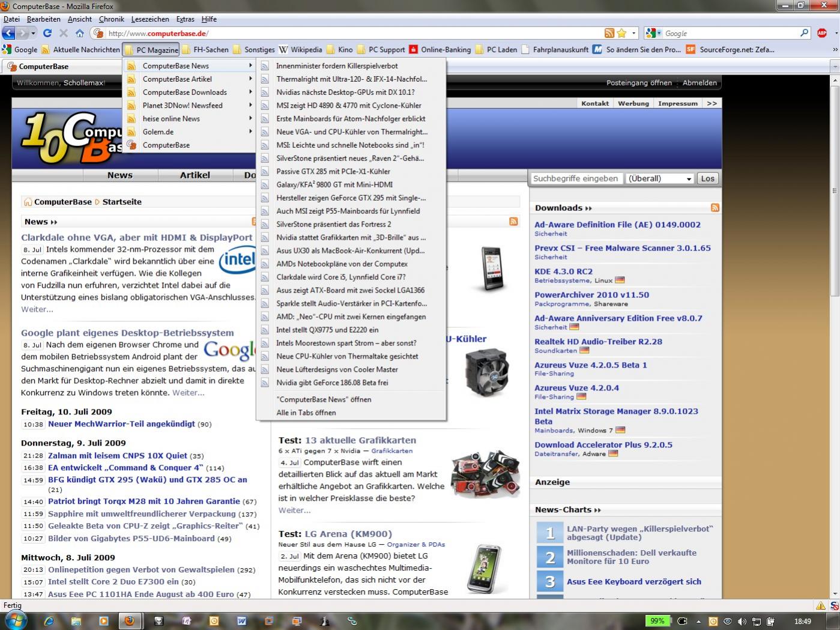Open the Impressum link
The height and width of the screenshot is (630, 840).
tap(678, 103)
